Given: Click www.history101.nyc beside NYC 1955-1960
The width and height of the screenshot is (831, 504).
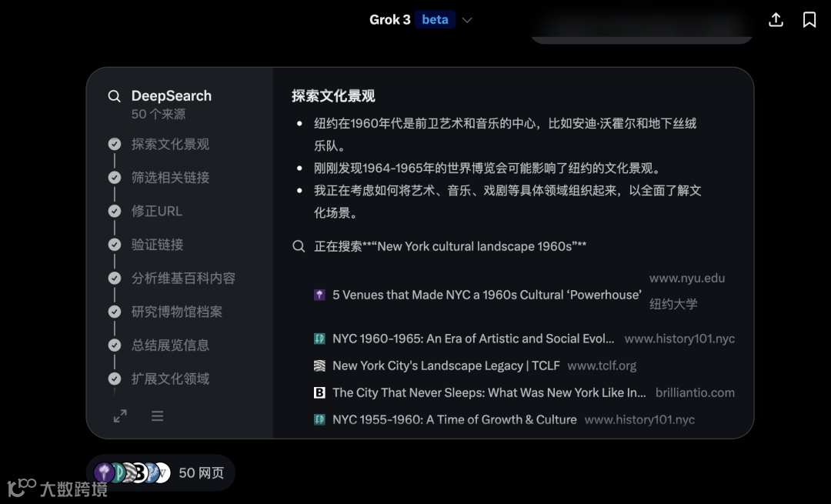Looking at the screenshot, I should tap(639, 419).
